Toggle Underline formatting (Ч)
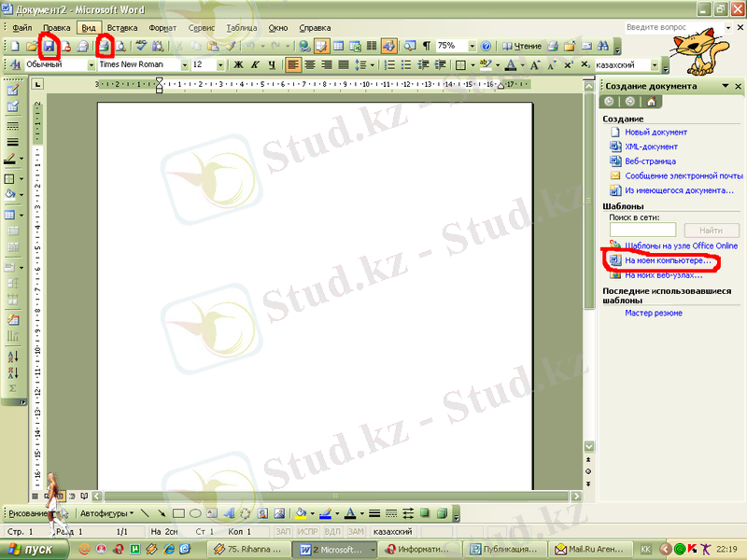 click(x=272, y=64)
